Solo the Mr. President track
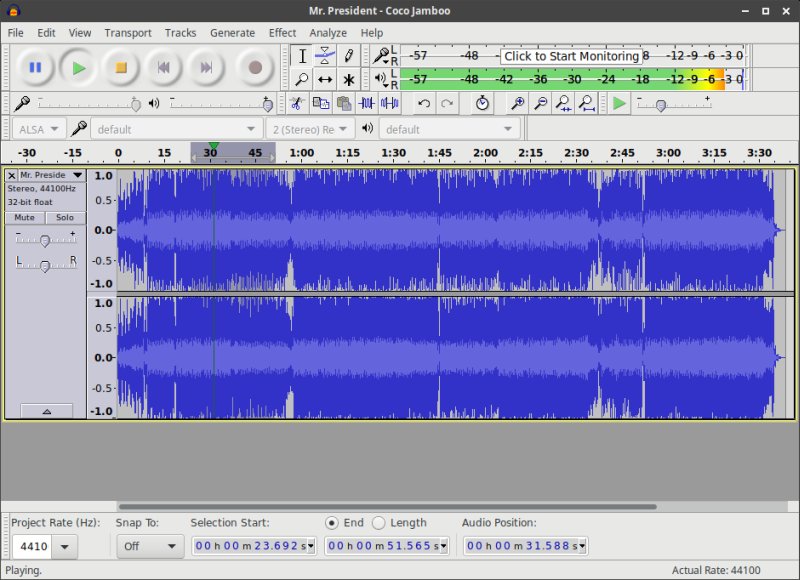The image size is (800, 580). [64, 217]
